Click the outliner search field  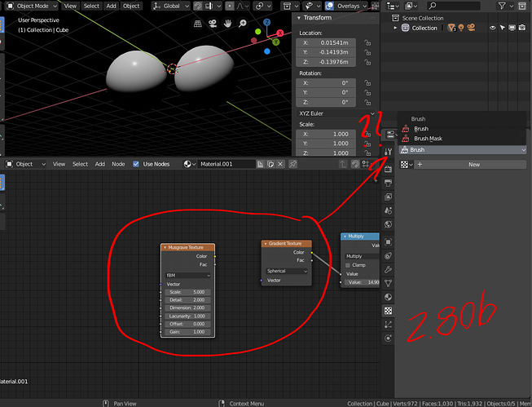tap(454, 6)
